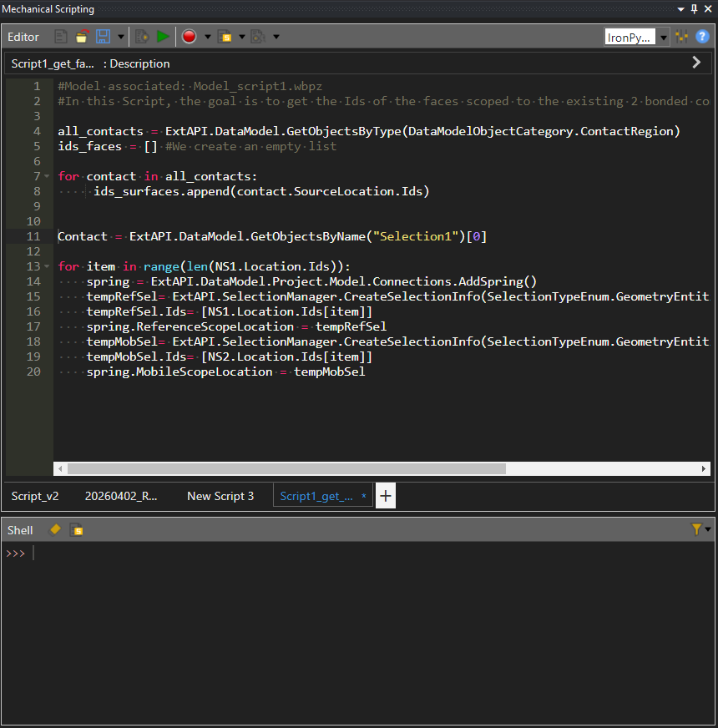The width and height of the screenshot is (718, 728).
Task: Close the Mechanical Scripting panel
Action: tap(708, 9)
